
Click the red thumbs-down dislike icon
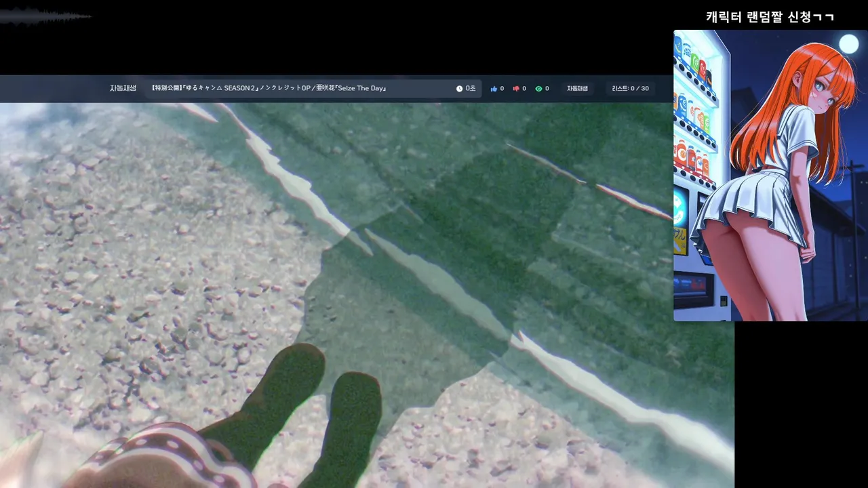click(516, 89)
